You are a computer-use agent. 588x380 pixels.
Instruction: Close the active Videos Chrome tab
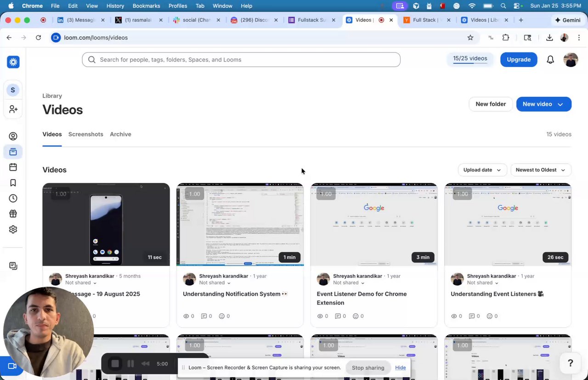(391, 20)
